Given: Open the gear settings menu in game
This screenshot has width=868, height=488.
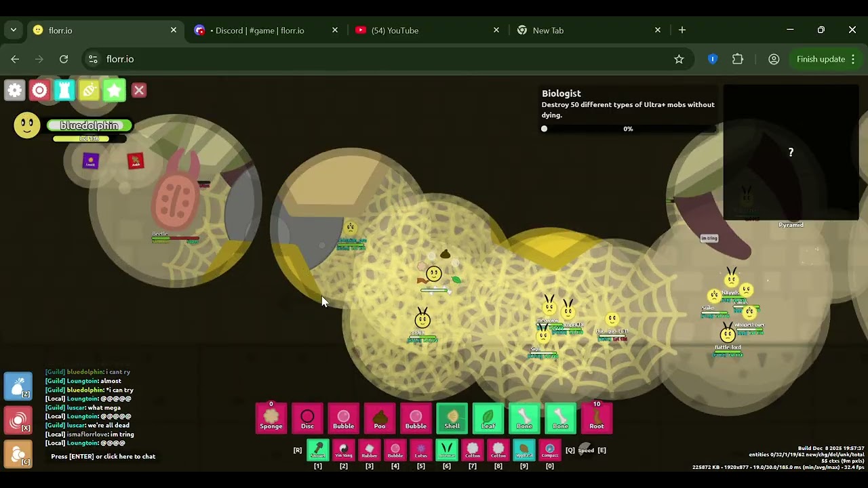Looking at the screenshot, I should click(15, 90).
